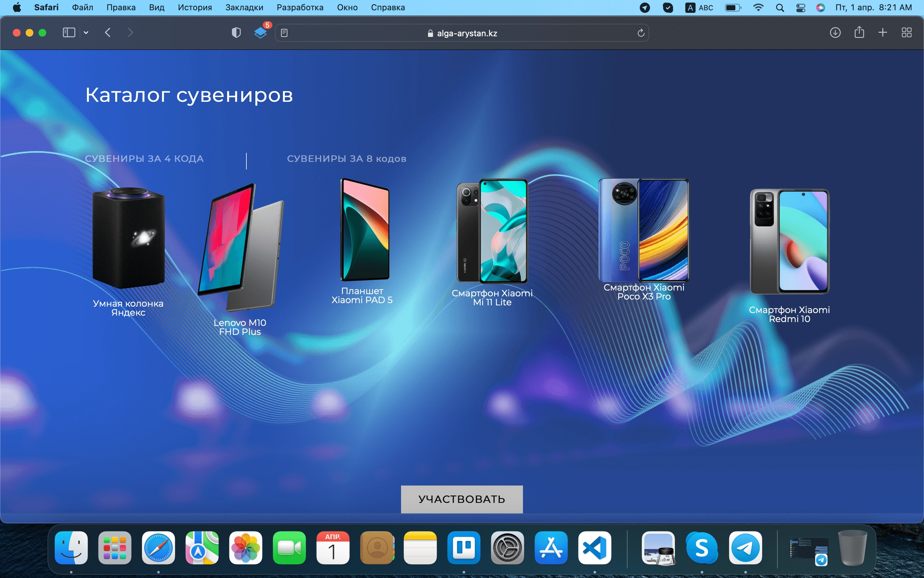Open Notes from the Dock
Screen dimensions: 924x578
[x=420, y=548]
